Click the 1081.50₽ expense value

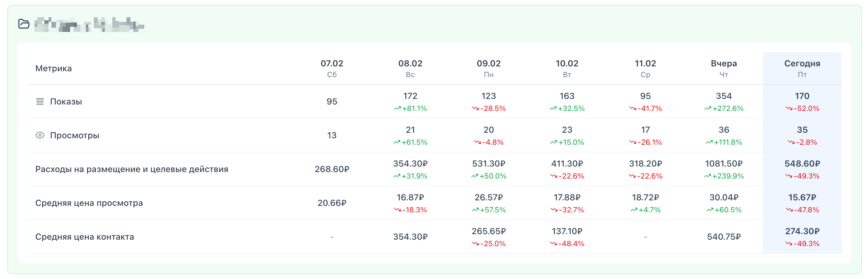723,164
